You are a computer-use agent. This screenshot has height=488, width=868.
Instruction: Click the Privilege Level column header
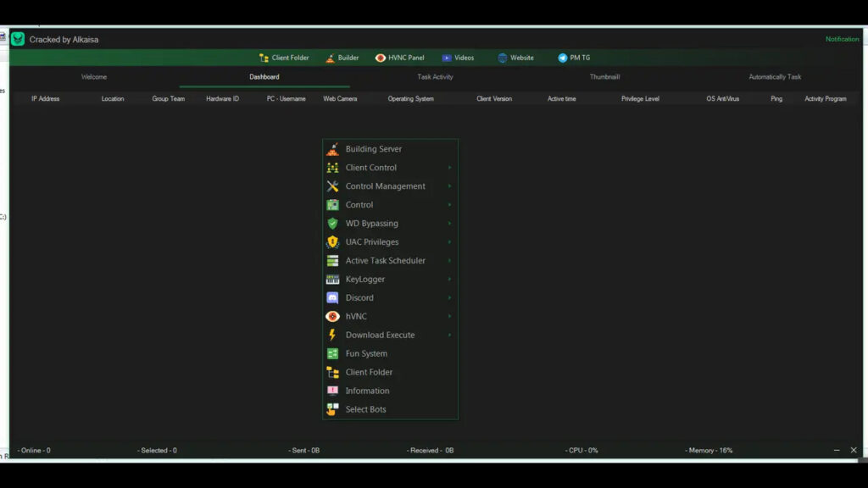click(x=640, y=98)
